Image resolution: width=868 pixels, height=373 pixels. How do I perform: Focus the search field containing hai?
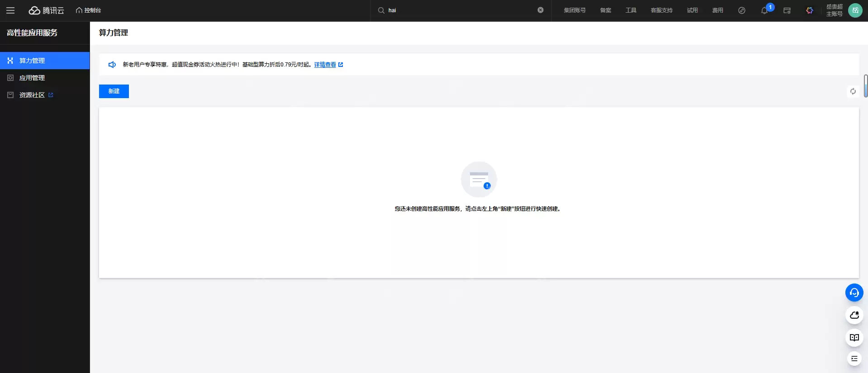pos(457,10)
